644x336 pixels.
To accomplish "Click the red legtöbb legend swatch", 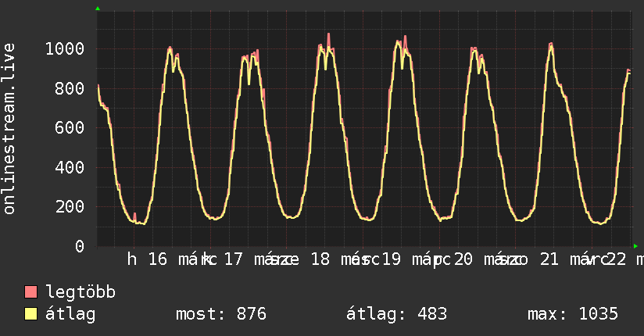I will coord(31,293).
